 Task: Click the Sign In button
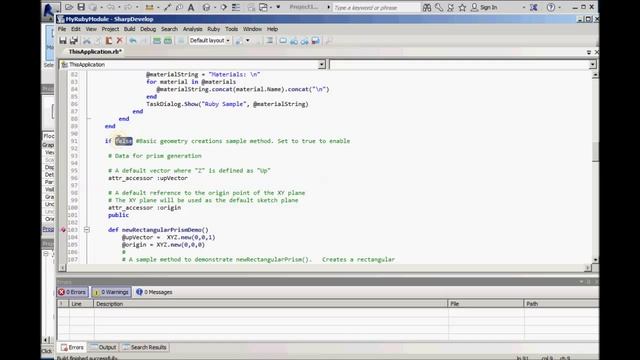[x=484, y=7]
